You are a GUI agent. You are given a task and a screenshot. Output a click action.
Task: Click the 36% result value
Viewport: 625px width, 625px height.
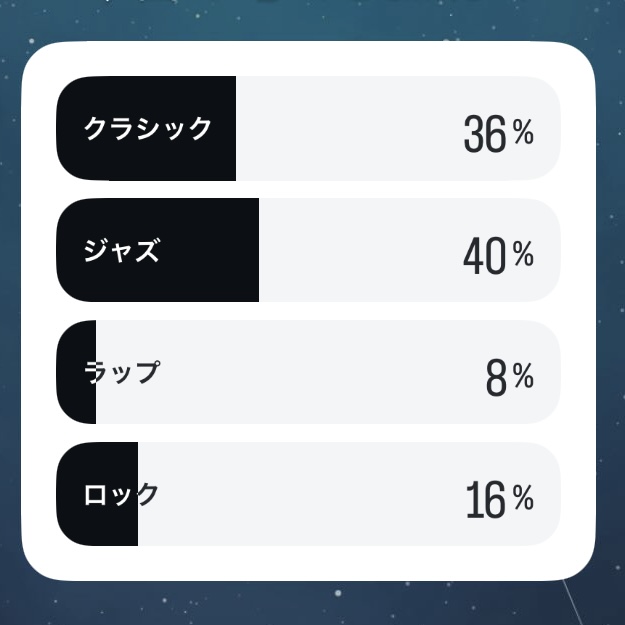(499, 133)
